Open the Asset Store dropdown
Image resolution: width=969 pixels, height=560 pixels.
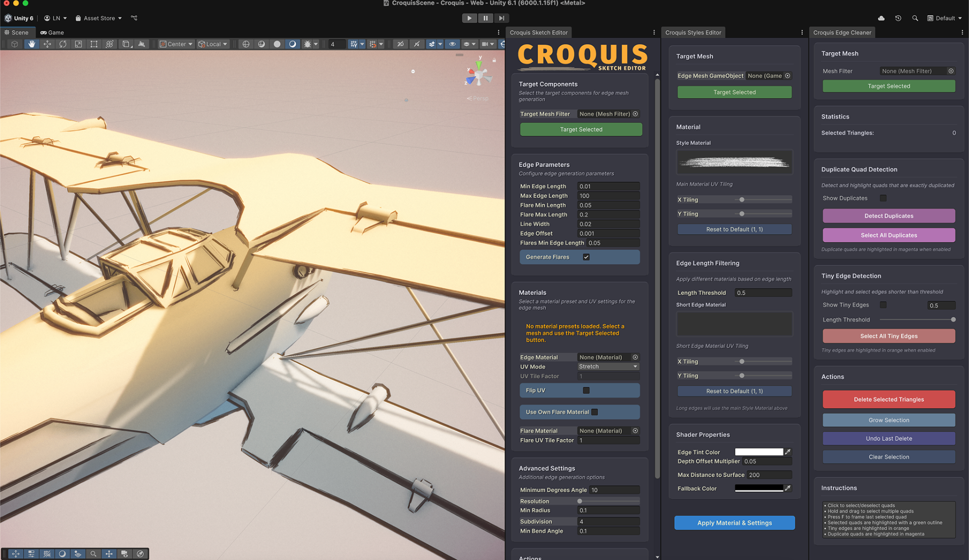point(99,18)
